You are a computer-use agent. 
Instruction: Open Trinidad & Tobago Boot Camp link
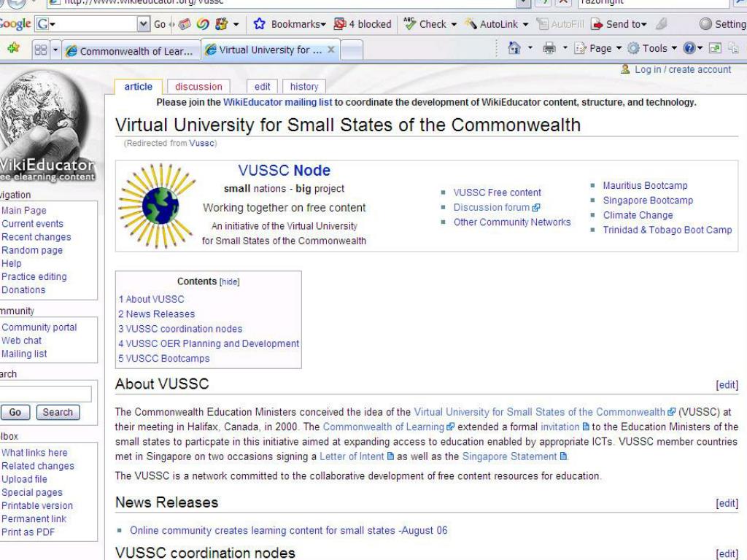(667, 230)
